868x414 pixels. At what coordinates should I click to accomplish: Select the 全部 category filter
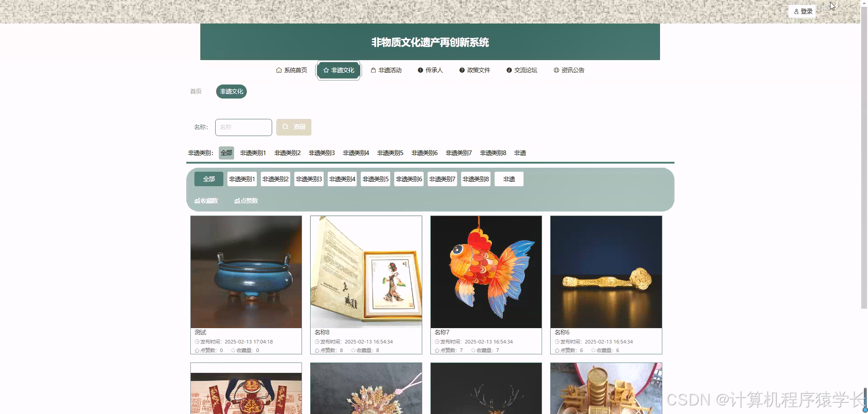coord(208,179)
